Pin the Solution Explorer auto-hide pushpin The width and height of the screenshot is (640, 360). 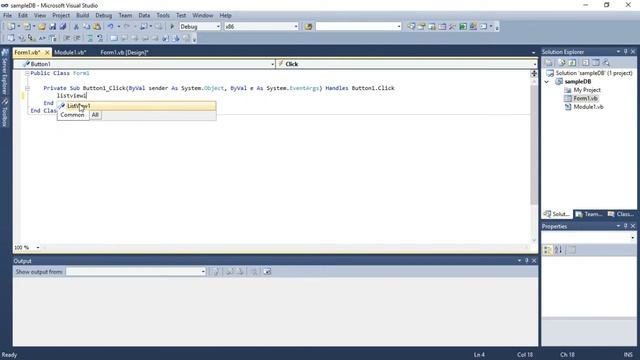pyautogui.click(x=625, y=52)
